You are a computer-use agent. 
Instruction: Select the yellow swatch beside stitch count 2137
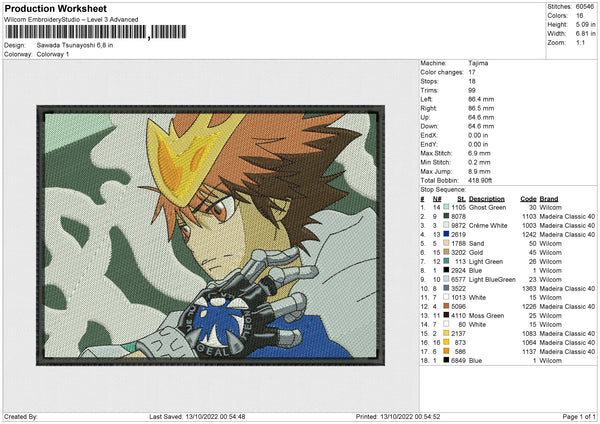[446, 333]
